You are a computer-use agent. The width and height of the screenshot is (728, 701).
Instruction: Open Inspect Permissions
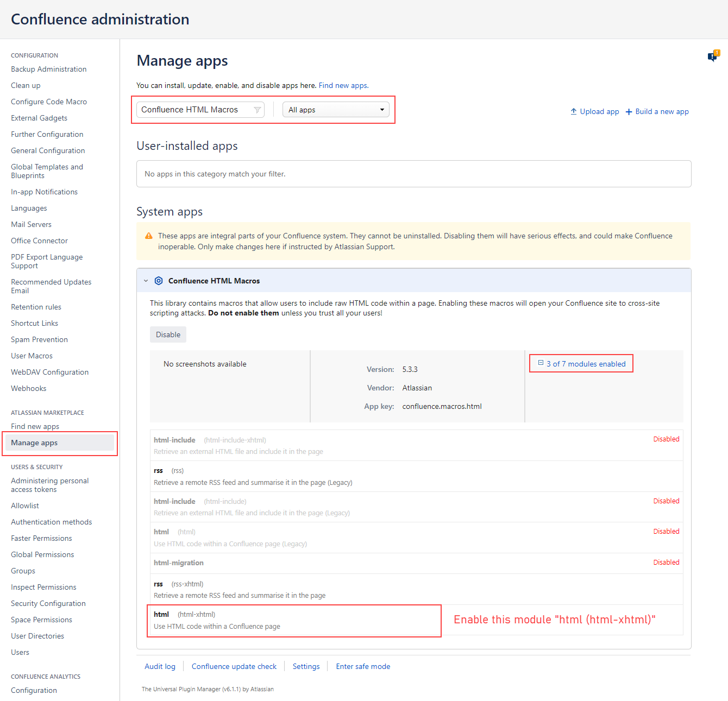[x=43, y=587]
